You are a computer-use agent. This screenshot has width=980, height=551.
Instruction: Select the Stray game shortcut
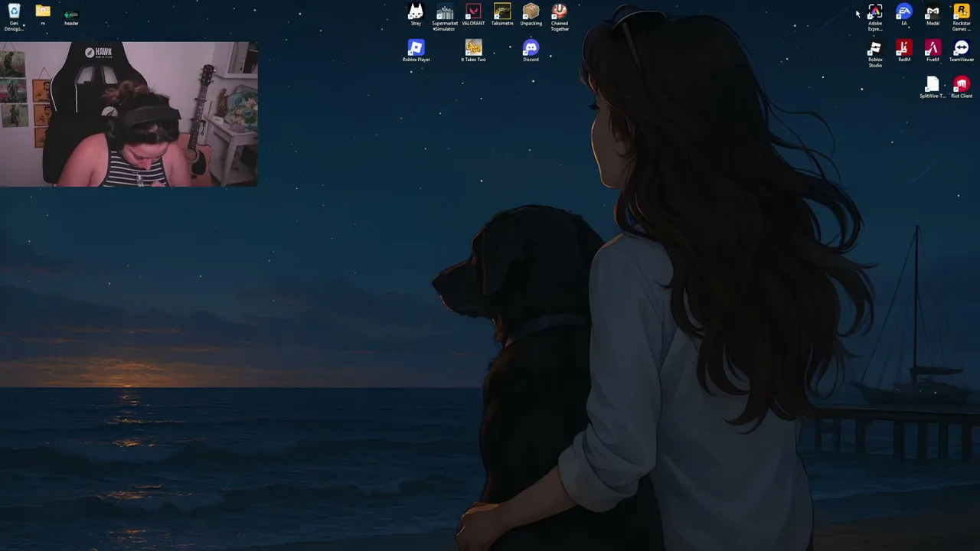(416, 15)
